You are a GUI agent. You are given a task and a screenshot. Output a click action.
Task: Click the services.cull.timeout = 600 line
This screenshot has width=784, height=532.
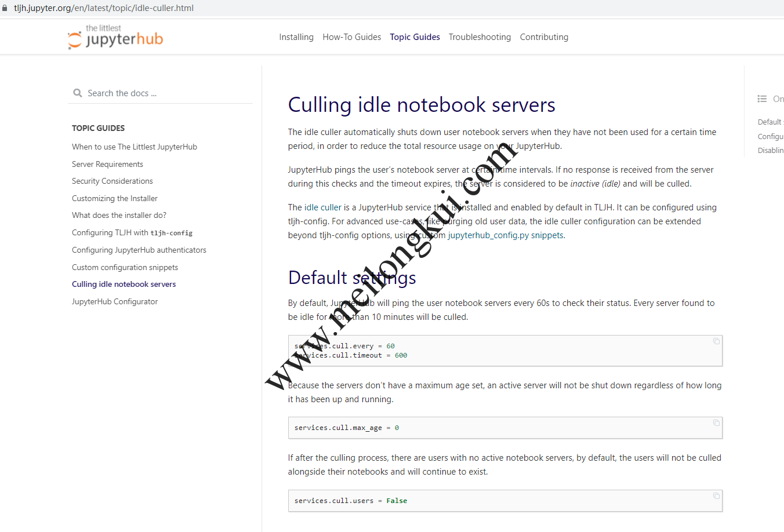[x=351, y=355]
